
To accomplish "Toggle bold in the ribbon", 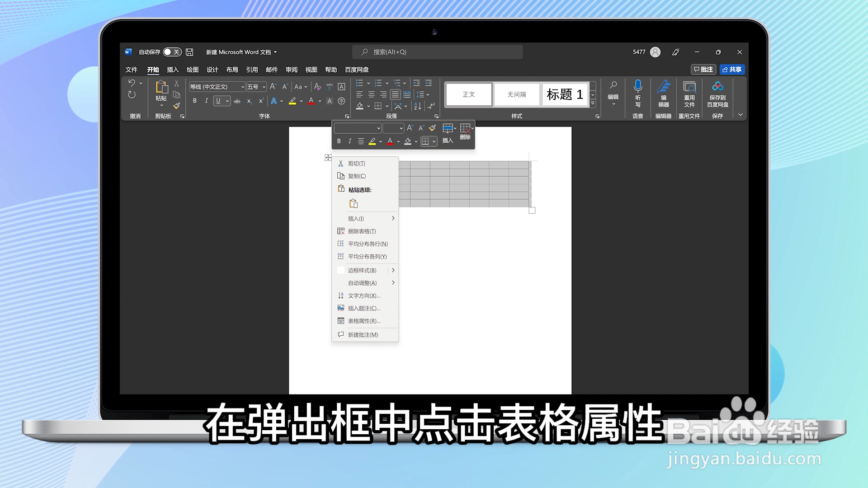I will coord(194,101).
